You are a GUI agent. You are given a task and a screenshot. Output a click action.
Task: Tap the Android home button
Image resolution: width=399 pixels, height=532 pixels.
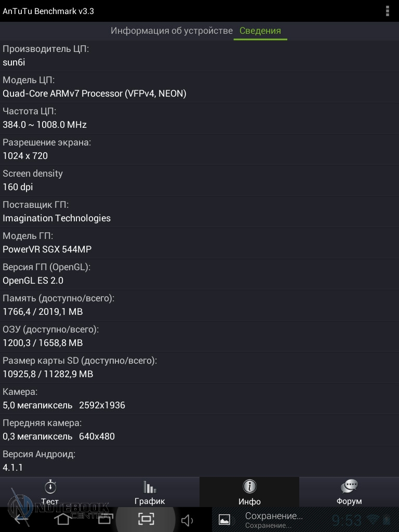[x=63, y=518]
